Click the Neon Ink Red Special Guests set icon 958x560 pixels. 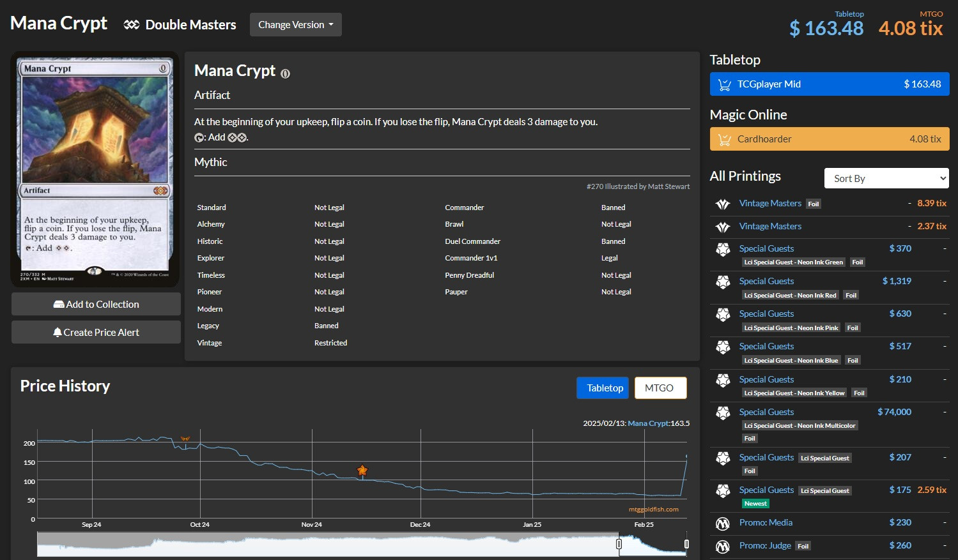click(723, 282)
